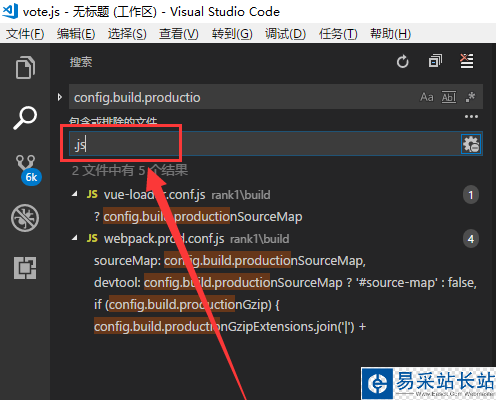Toggle Match Case option
The image size is (496, 400).
pyautogui.click(x=427, y=97)
